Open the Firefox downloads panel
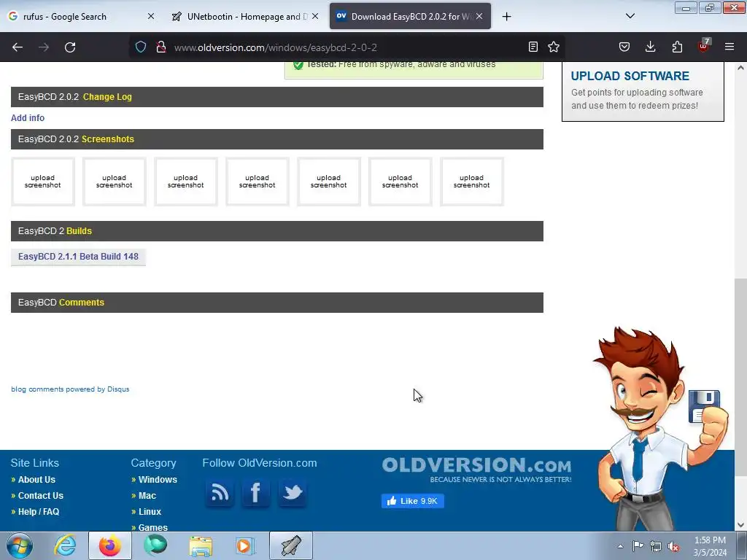The height and width of the screenshot is (560, 747). coord(650,47)
